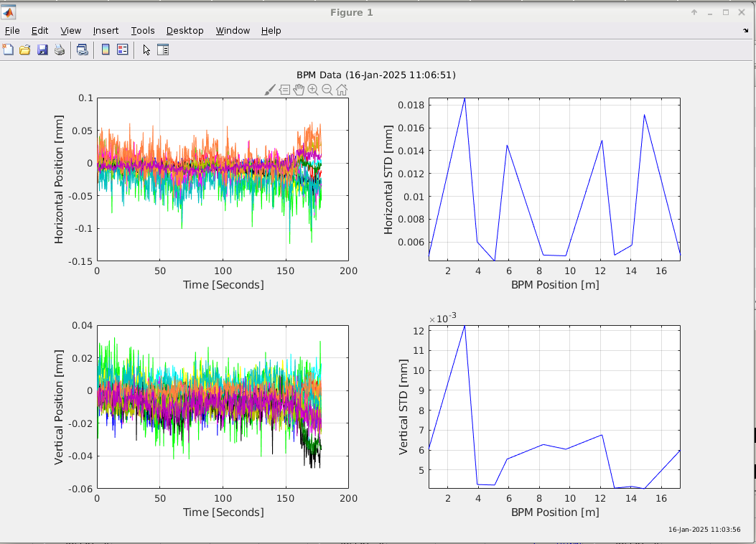The height and width of the screenshot is (544, 756).
Task: Print the figure using the printer icon
Action: 60,50
